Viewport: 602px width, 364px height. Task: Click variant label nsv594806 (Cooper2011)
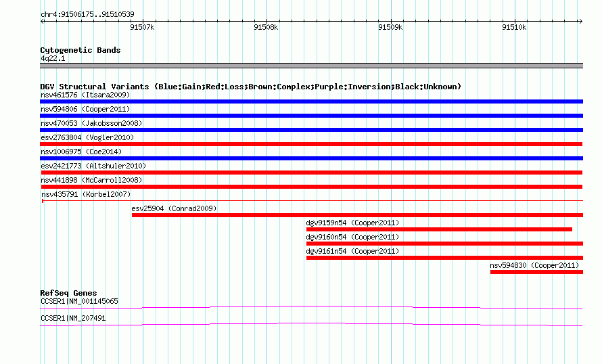(x=85, y=109)
